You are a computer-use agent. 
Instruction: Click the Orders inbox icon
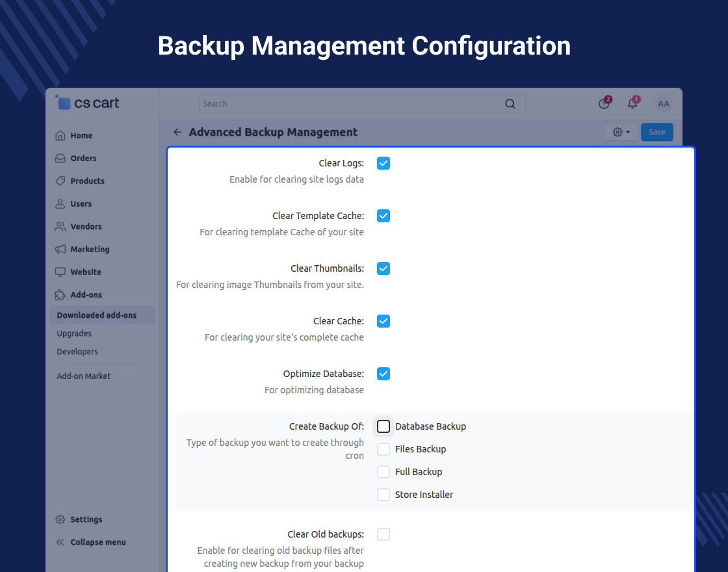(60, 159)
